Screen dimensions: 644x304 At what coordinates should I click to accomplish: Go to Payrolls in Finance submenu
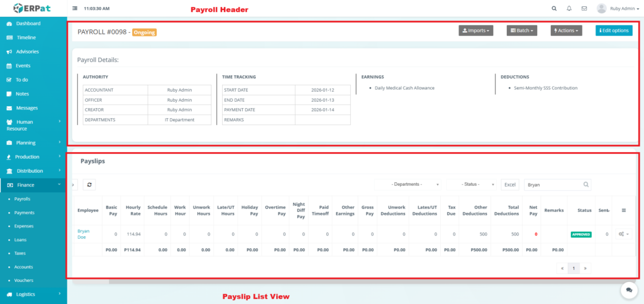click(x=23, y=198)
